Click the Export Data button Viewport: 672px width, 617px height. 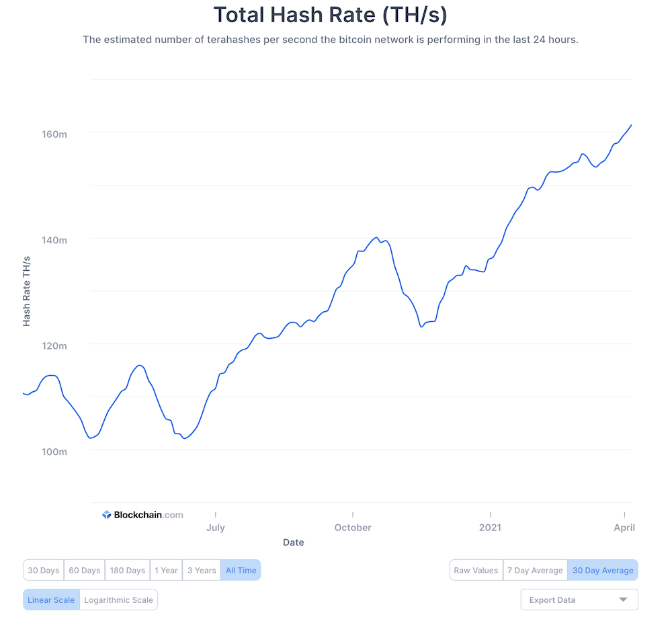579,600
